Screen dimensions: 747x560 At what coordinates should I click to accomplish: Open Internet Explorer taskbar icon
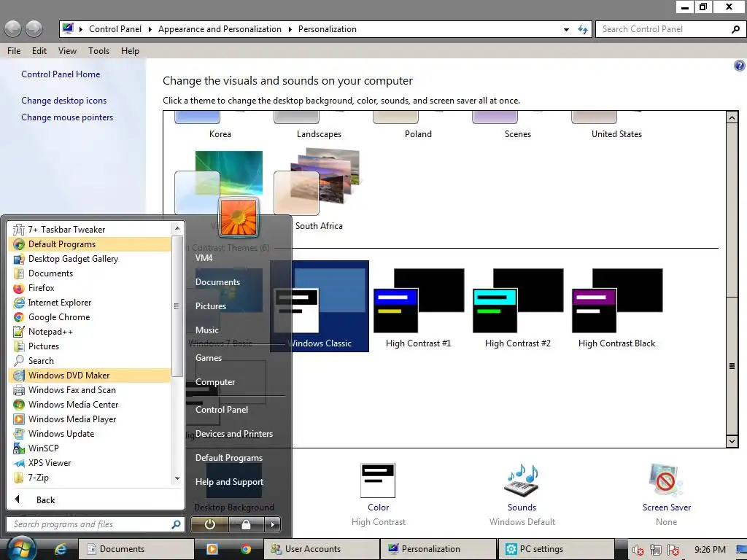(60, 549)
